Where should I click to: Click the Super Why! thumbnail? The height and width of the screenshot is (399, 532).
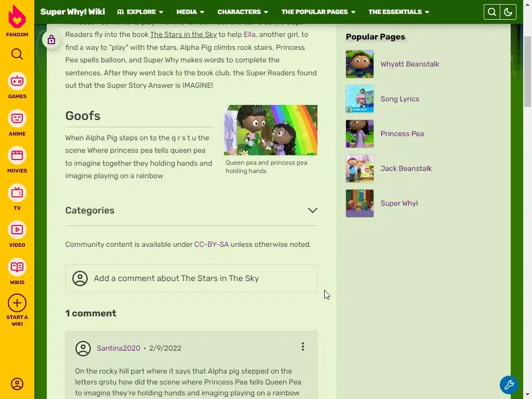(x=360, y=203)
